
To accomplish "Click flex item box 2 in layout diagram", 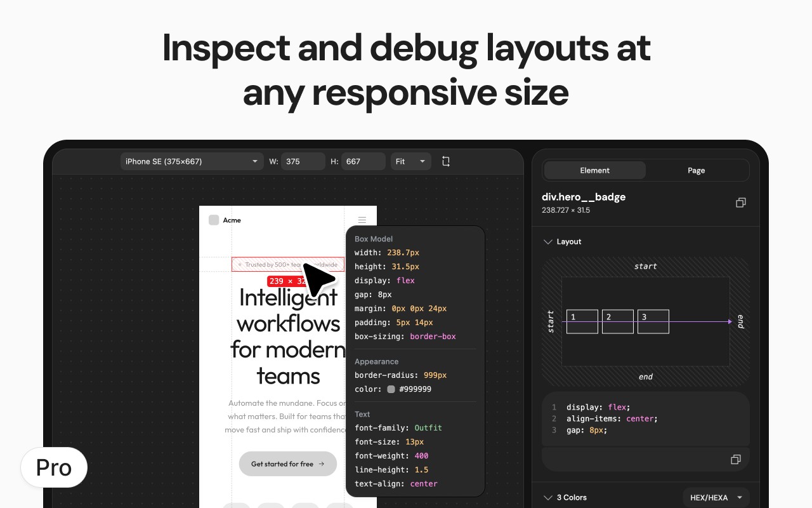I will click(618, 321).
